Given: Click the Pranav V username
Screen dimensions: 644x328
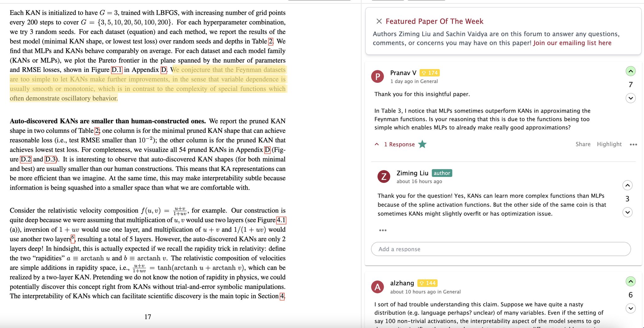Looking at the screenshot, I should pyautogui.click(x=403, y=73).
